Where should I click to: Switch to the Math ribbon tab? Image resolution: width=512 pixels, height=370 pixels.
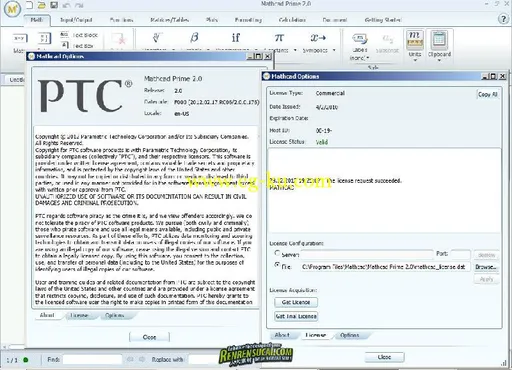pyautogui.click(x=37, y=20)
